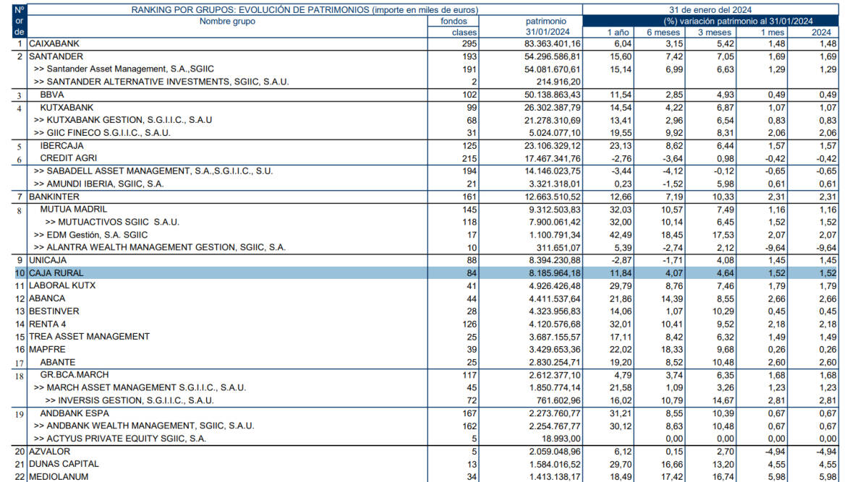Click the ANDBANK ESPA group name
This screenshot has height=482, width=868.
[75, 413]
